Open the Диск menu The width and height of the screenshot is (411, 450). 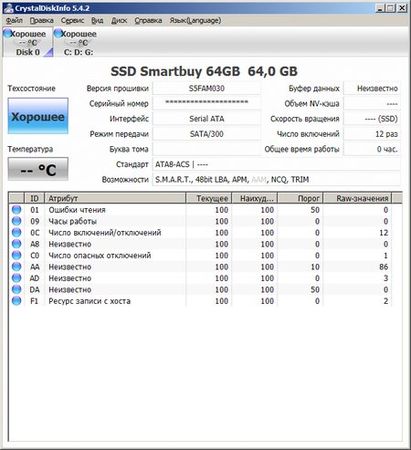point(119,21)
